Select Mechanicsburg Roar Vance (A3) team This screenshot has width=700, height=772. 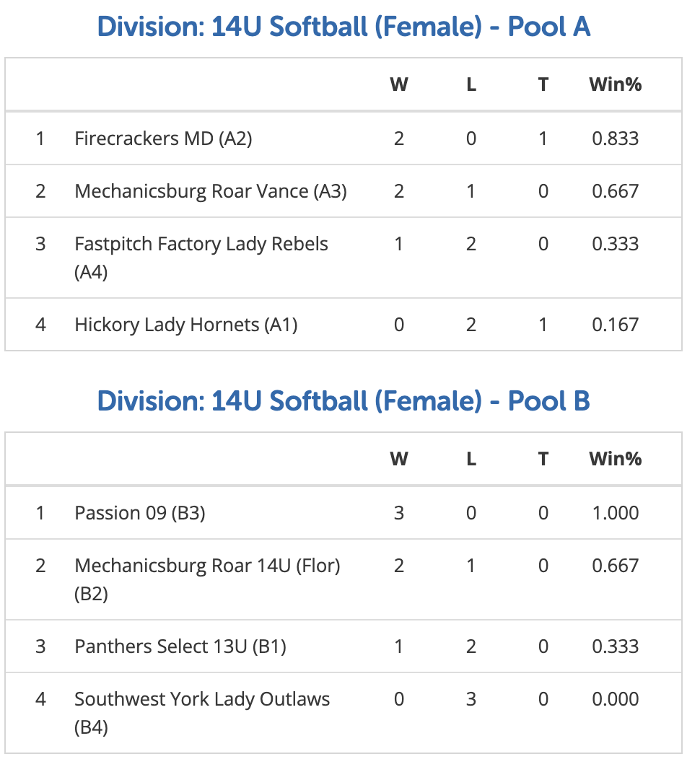[211, 191]
